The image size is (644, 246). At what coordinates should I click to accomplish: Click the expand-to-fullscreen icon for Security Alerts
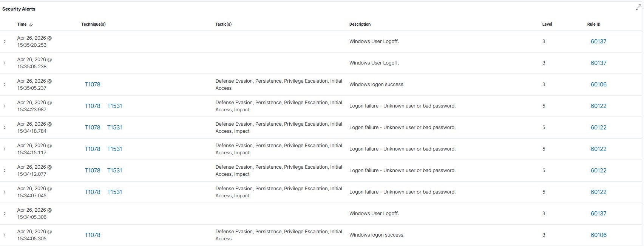[638, 8]
